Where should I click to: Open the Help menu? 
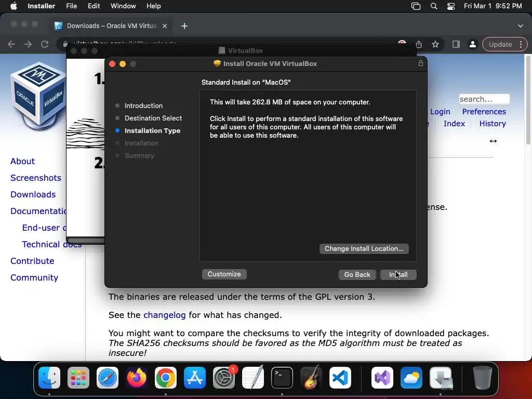coord(153,6)
